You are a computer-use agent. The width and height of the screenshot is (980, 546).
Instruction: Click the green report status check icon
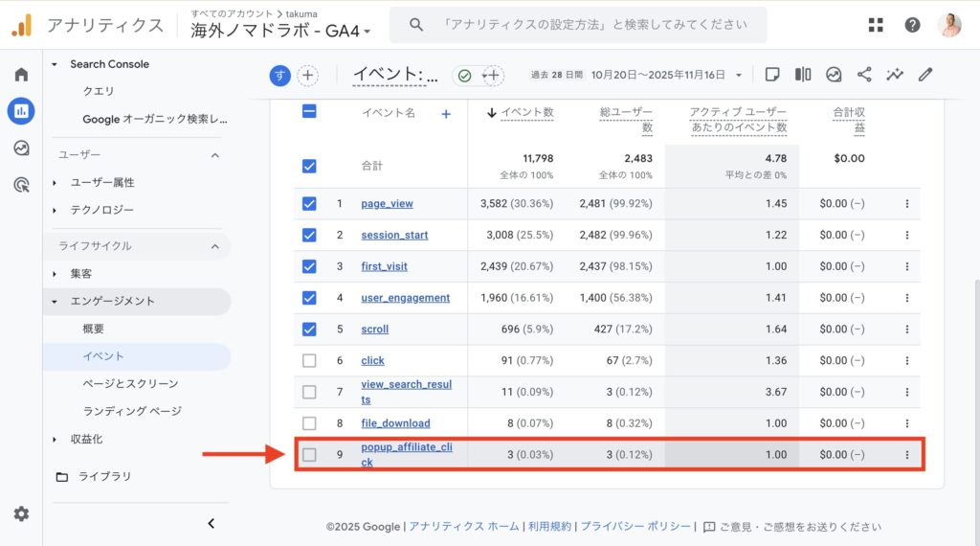point(464,76)
